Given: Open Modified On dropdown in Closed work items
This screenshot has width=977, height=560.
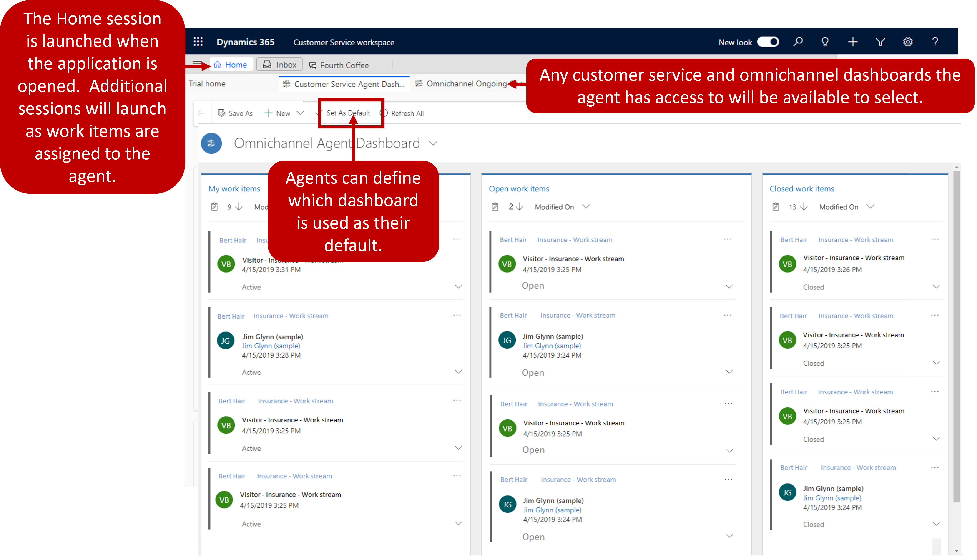Looking at the screenshot, I should (x=847, y=207).
